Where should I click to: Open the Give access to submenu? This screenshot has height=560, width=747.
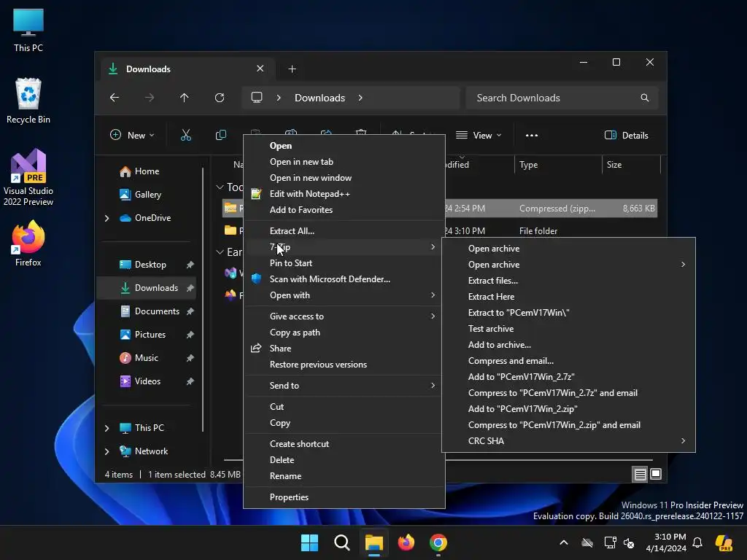point(344,316)
